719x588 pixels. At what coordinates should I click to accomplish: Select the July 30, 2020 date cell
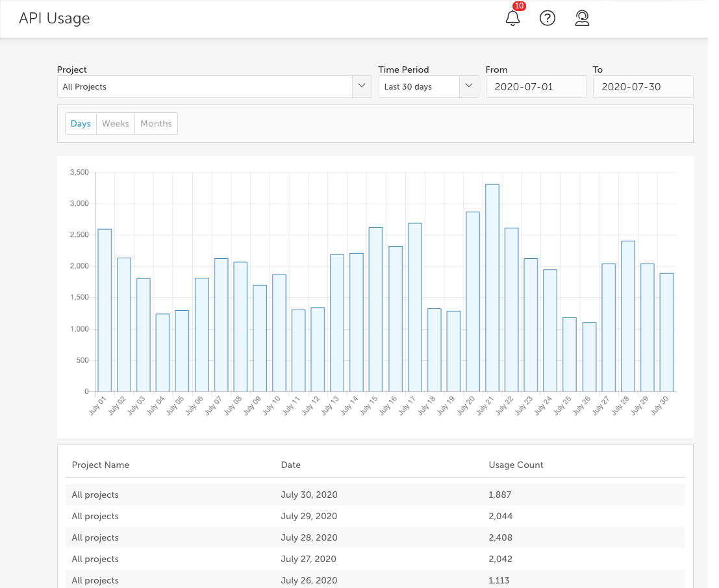[309, 495]
